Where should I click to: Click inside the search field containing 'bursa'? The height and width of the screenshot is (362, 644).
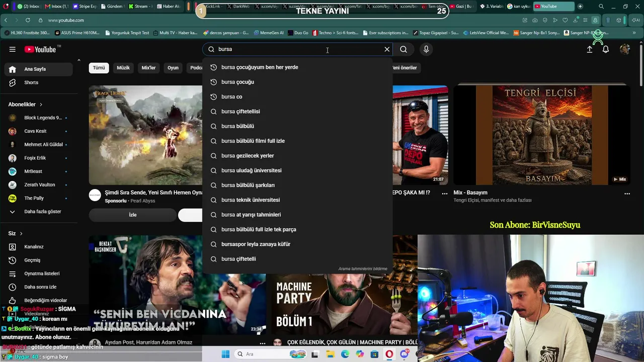click(x=297, y=49)
